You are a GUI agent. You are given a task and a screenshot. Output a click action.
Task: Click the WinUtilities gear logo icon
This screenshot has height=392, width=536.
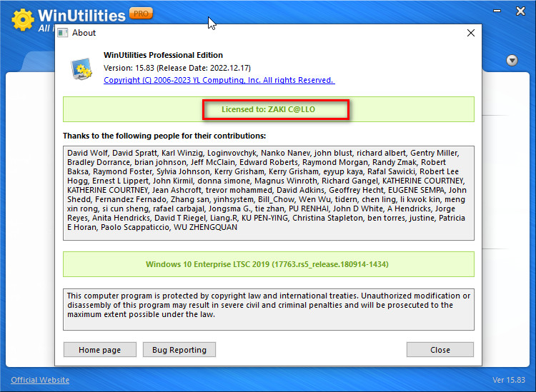click(23, 19)
